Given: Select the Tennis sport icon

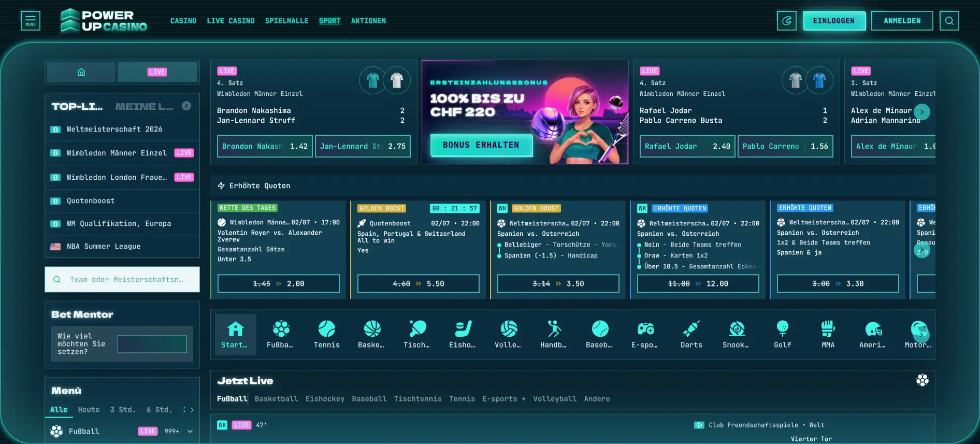Looking at the screenshot, I should tap(327, 334).
